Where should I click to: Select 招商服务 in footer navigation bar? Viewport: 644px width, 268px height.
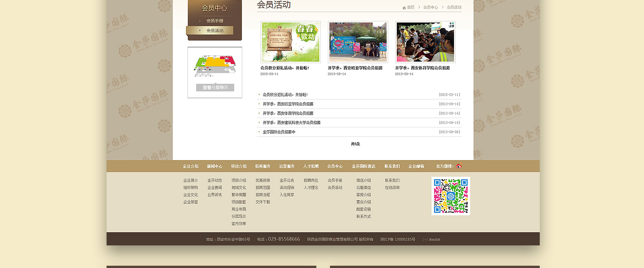[263, 167]
